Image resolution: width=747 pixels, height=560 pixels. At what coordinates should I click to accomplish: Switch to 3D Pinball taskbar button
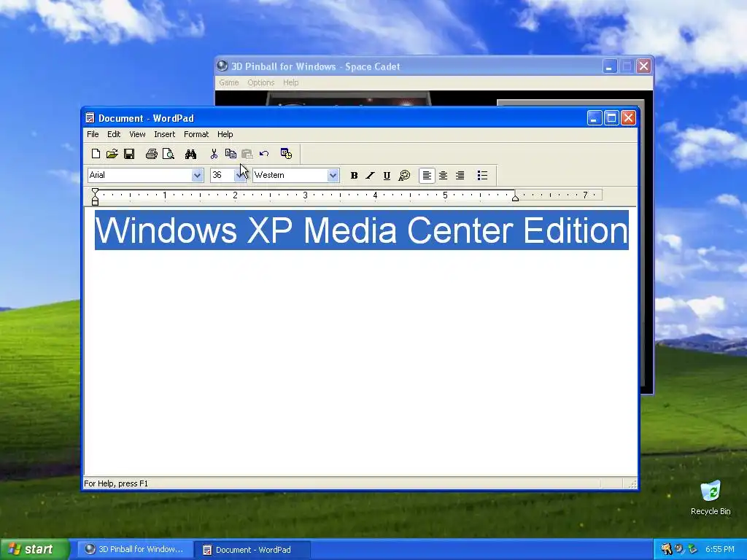click(135, 550)
